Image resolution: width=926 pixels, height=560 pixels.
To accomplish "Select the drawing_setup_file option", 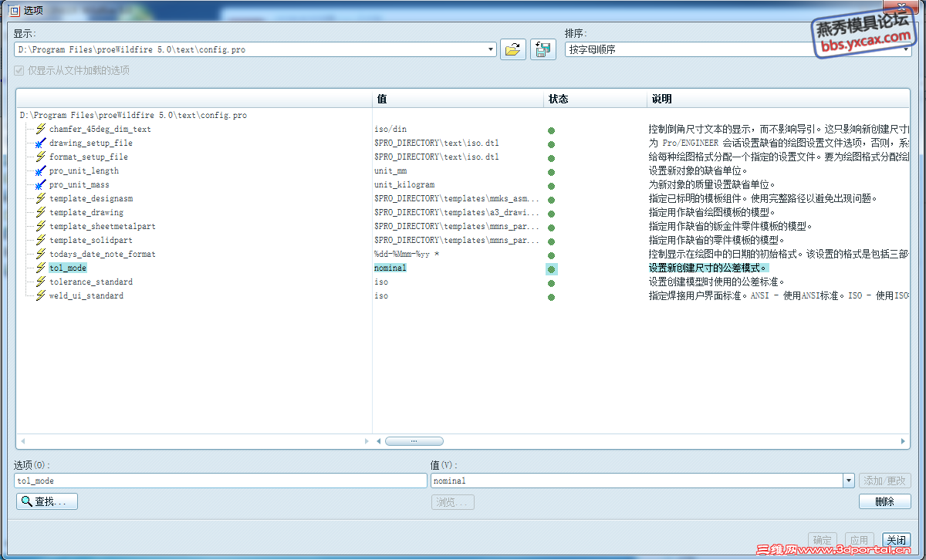I will [x=91, y=143].
